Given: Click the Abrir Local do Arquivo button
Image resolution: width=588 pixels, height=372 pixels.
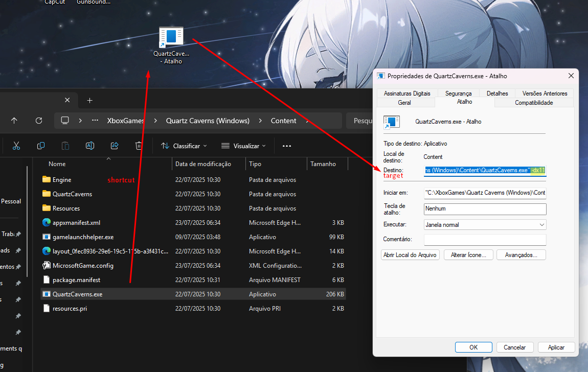Looking at the screenshot, I should 410,255.
